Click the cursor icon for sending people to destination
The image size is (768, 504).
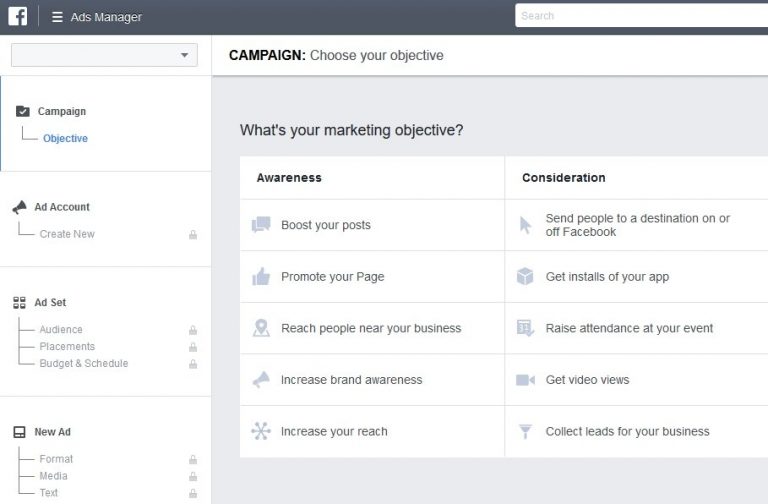[x=525, y=225]
